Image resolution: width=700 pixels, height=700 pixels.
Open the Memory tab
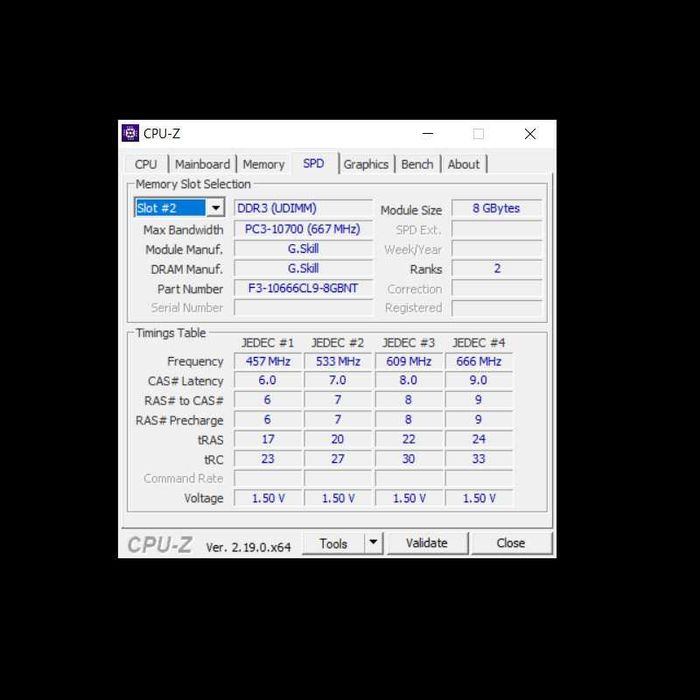pyautogui.click(x=263, y=164)
